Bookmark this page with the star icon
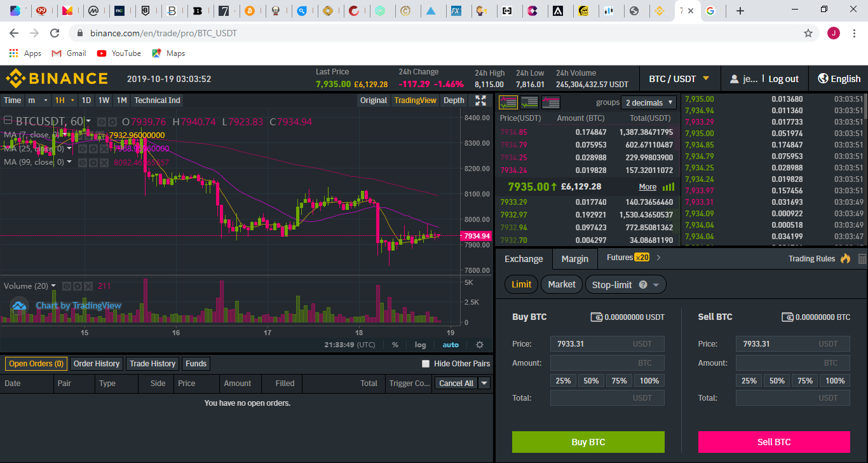 808,33
